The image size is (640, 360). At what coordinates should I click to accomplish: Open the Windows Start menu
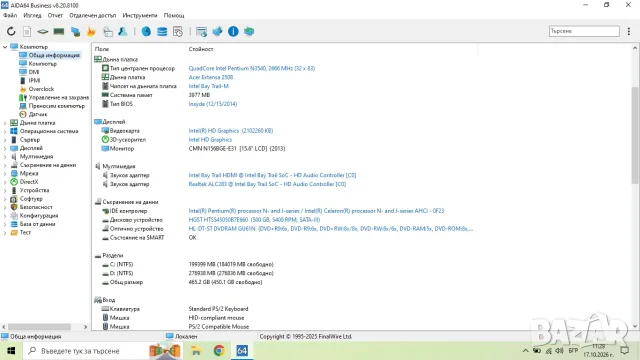(11, 351)
